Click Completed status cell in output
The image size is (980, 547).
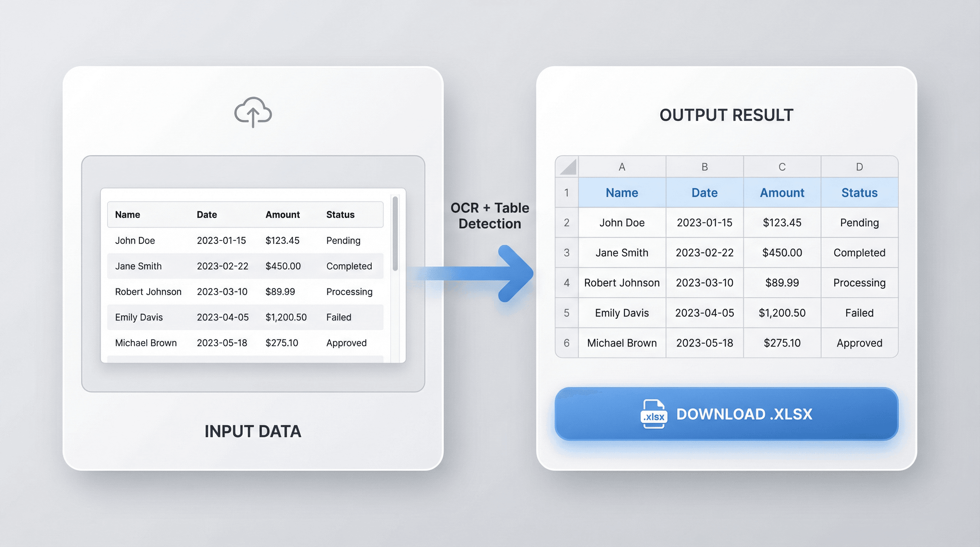[x=859, y=252]
